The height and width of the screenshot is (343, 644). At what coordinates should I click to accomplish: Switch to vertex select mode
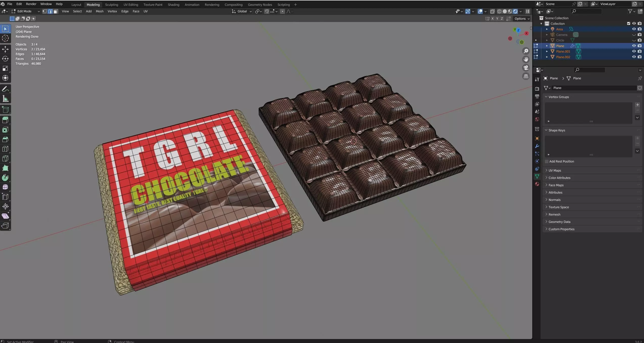pos(45,11)
